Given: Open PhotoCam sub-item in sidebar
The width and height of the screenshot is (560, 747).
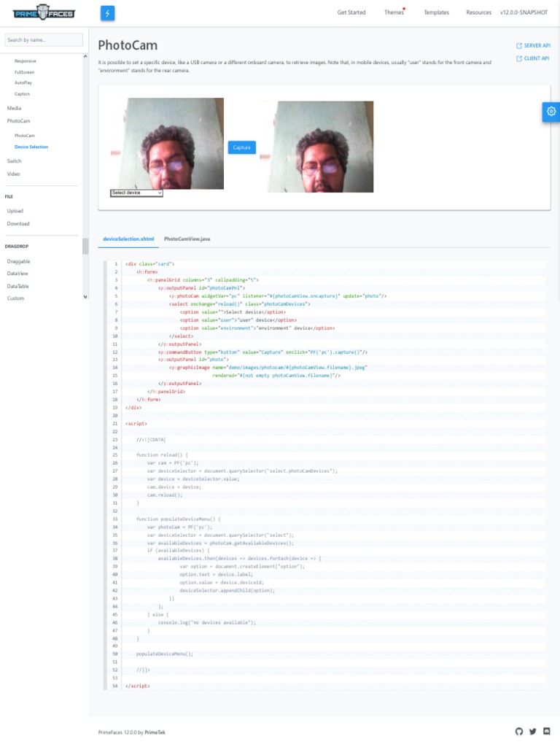Looking at the screenshot, I should pos(24,136).
